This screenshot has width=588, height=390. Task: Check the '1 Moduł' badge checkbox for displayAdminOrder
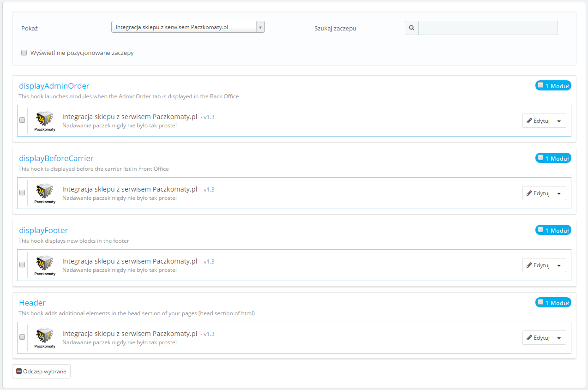point(540,85)
